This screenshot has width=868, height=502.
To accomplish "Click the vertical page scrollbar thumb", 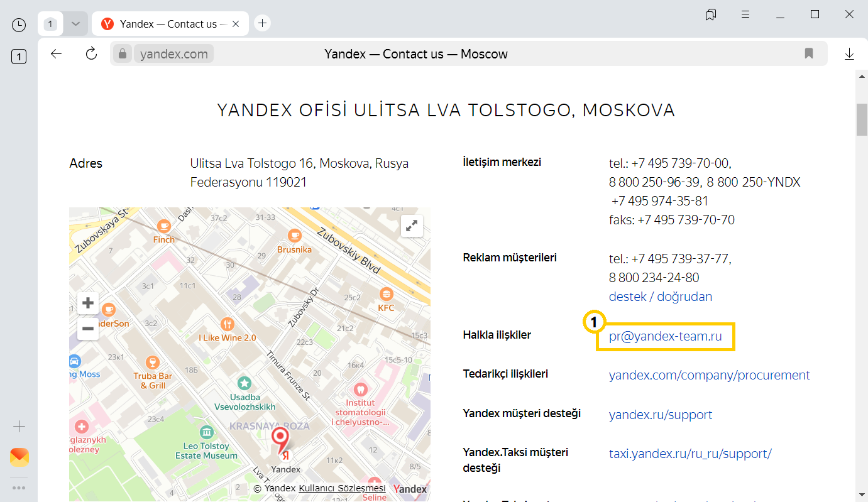I will pyautogui.click(x=861, y=119).
